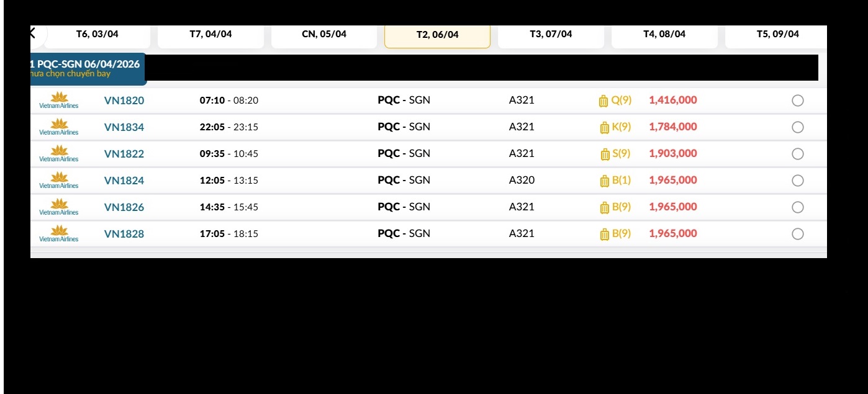Select radio button for flight VN1824
The height and width of the screenshot is (394, 868).
point(798,181)
